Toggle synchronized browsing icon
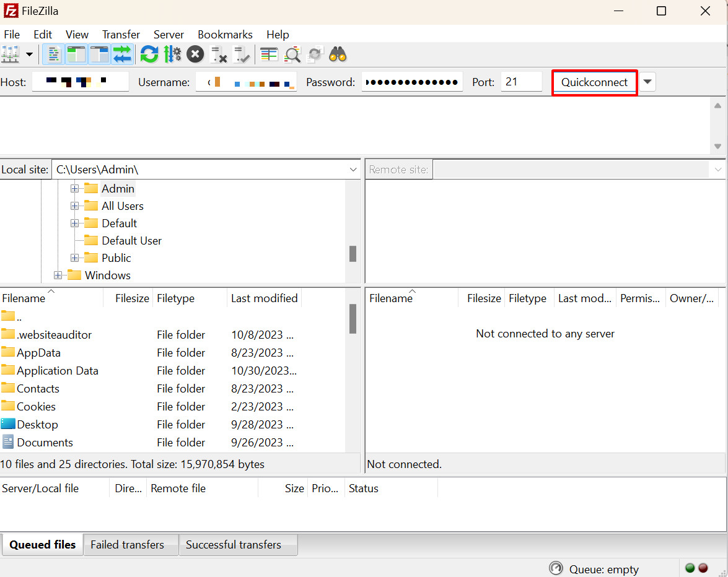Viewport: 728px width, 577px height. (x=315, y=54)
